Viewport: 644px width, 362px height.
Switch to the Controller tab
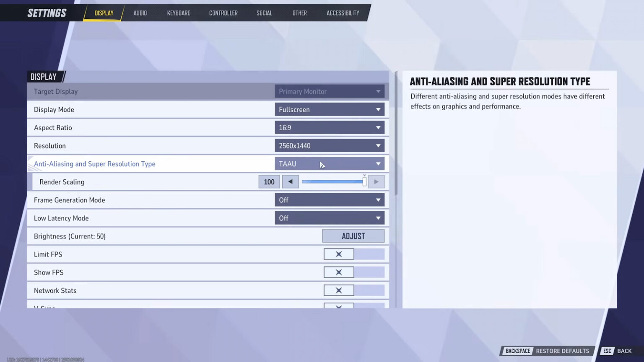(x=223, y=13)
